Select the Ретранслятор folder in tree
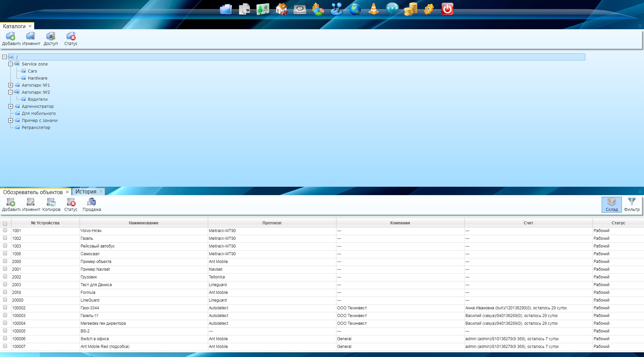The height and width of the screenshot is (357, 644). point(36,128)
